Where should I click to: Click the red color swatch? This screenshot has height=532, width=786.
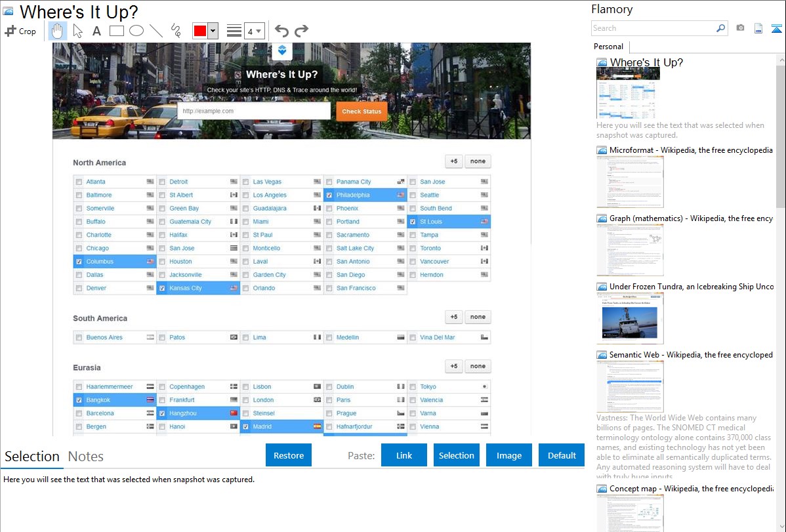[200, 31]
